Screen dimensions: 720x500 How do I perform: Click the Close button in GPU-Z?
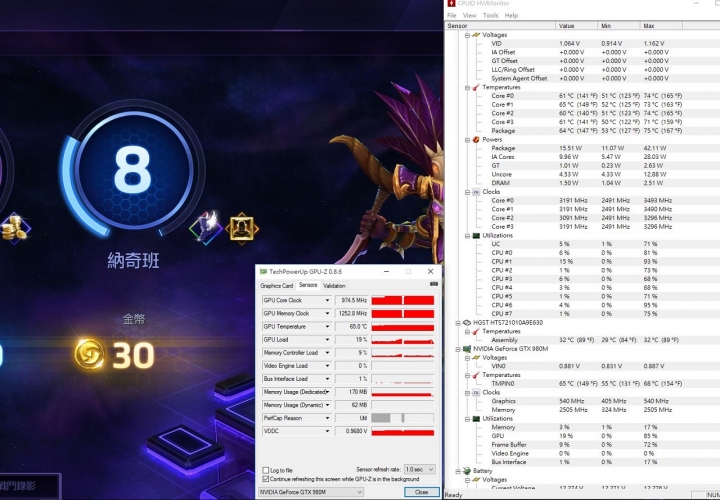[x=421, y=492]
